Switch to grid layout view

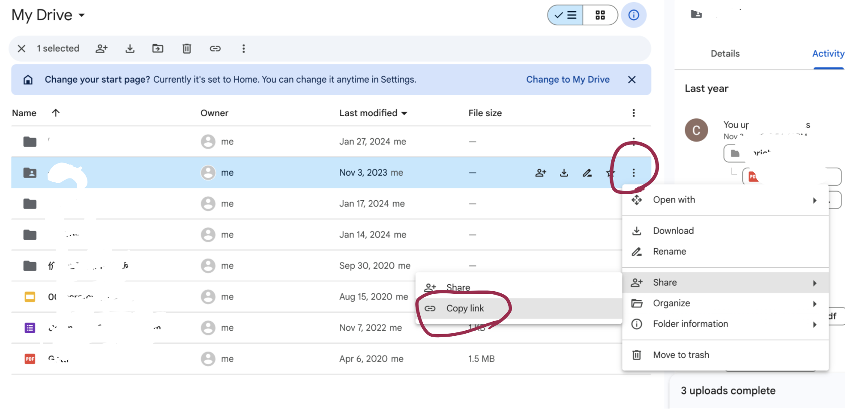coord(600,15)
